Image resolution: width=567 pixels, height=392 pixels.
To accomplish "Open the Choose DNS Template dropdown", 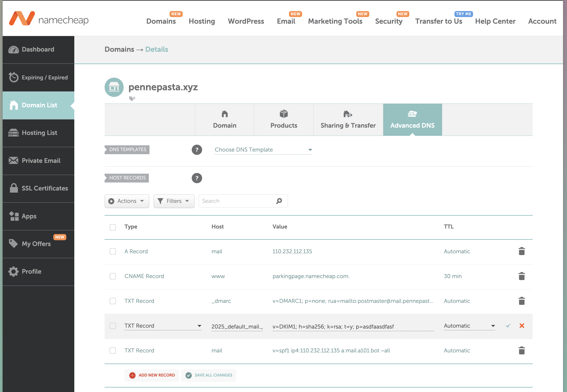I will coord(263,150).
